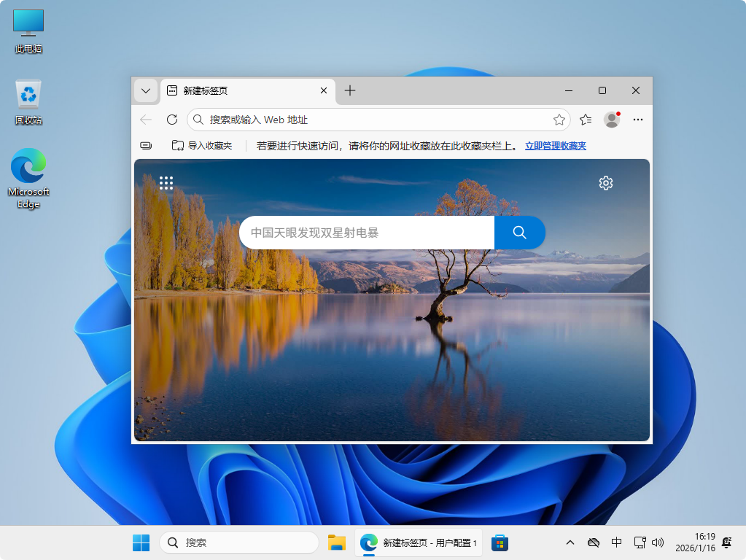The height and width of the screenshot is (560, 746).
Task: Close the 新建标签页 tab
Action: (324, 90)
